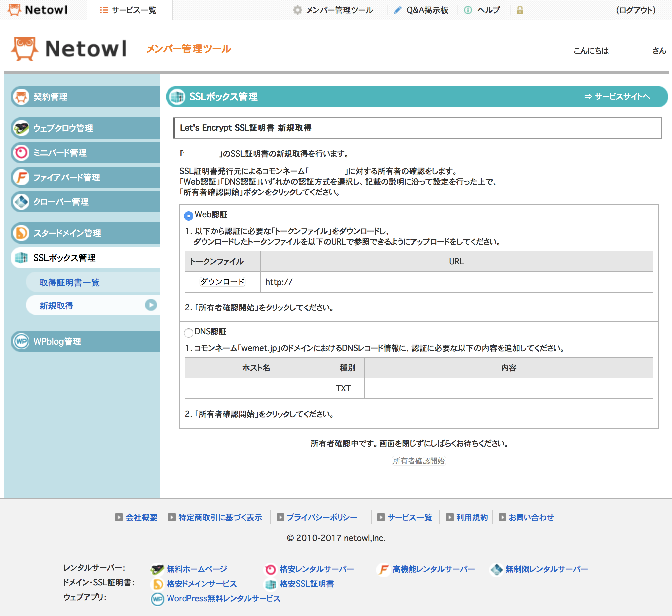Open the 無制限レンタルサーバー footer link
This screenshot has height=616, width=672.
(x=547, y=569)
